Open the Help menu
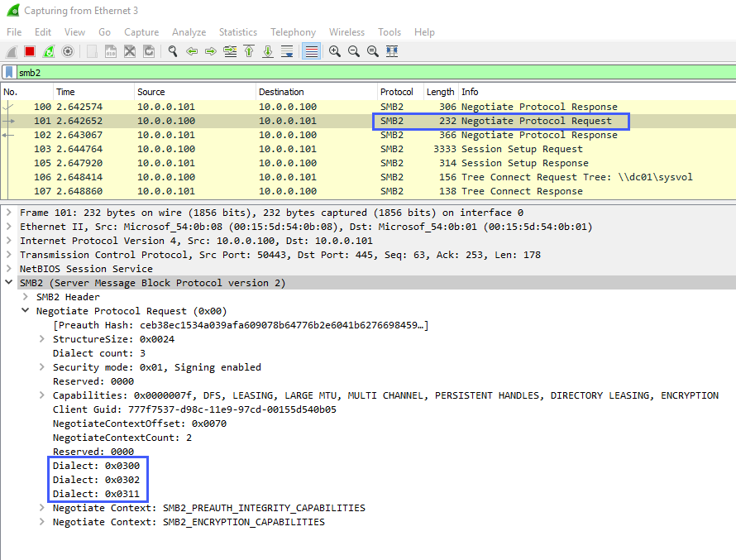The image size is (736, 560). click(424, 32)
